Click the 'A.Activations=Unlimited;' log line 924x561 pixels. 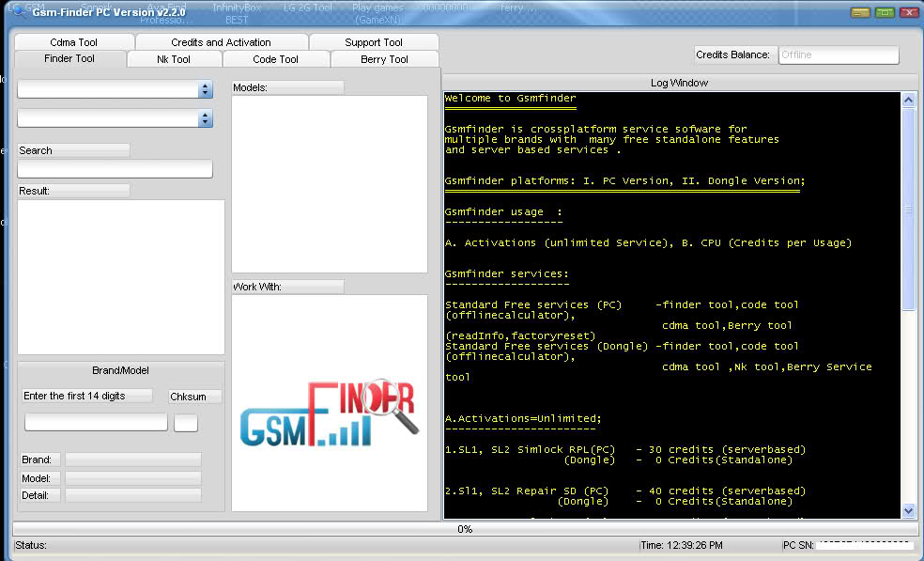coord(523,419)
